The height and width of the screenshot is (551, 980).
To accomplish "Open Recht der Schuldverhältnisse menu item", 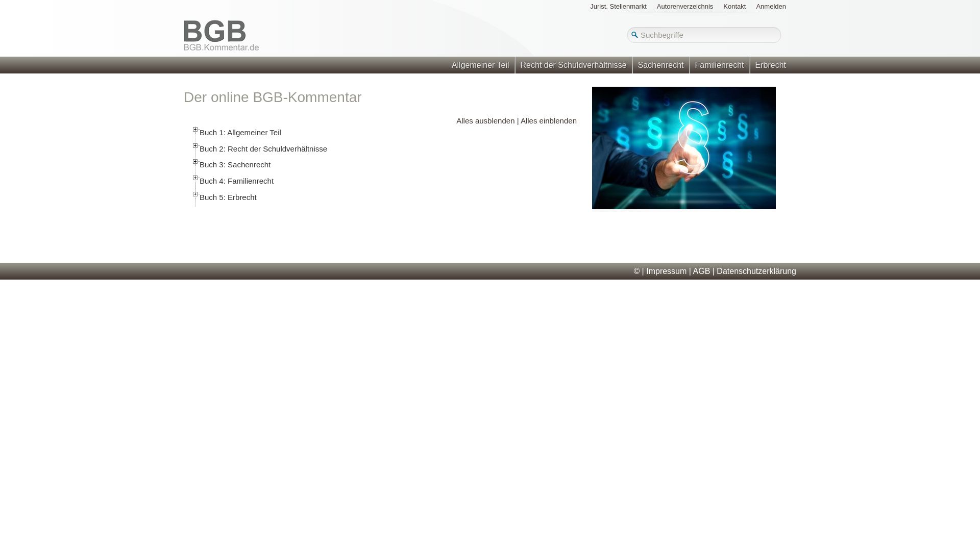I will (573, 65).
